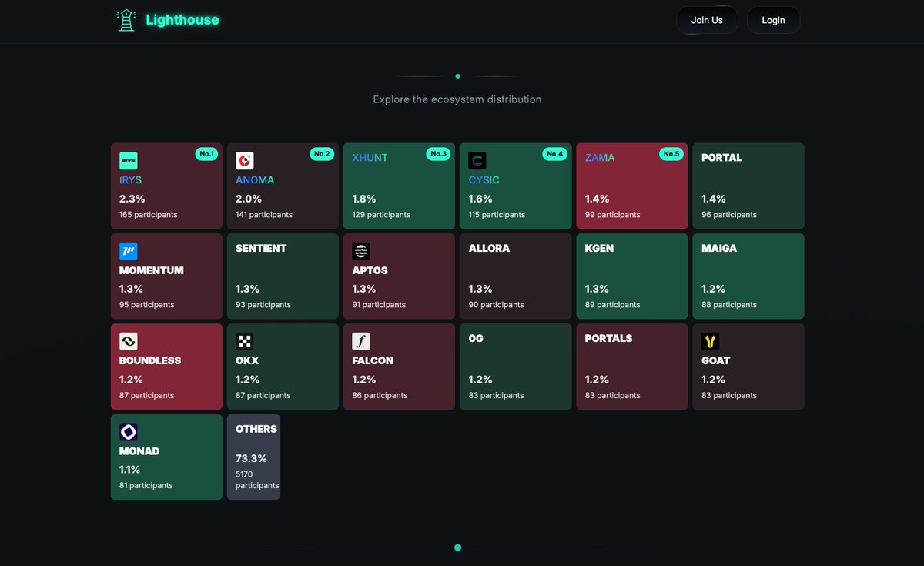Viewport: 924px width, 566px height.
Task: Click the No.5 rank badge
Action: pyautogui.click(x=671, y=154)
